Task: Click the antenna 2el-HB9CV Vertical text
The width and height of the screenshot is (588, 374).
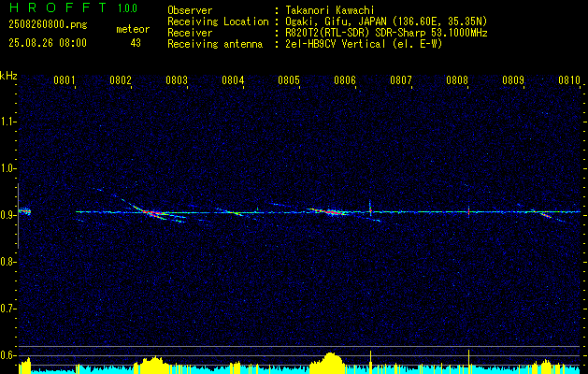Action: click(x=336, y=44)
